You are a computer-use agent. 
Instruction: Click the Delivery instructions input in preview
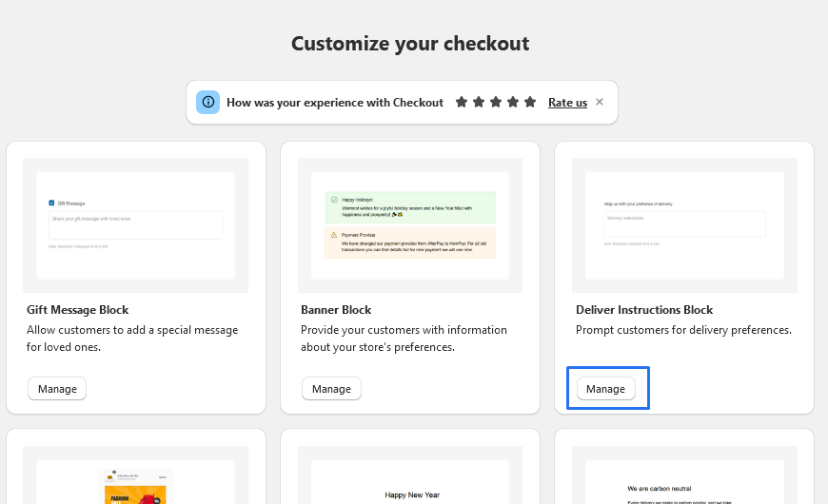[683, 224]
